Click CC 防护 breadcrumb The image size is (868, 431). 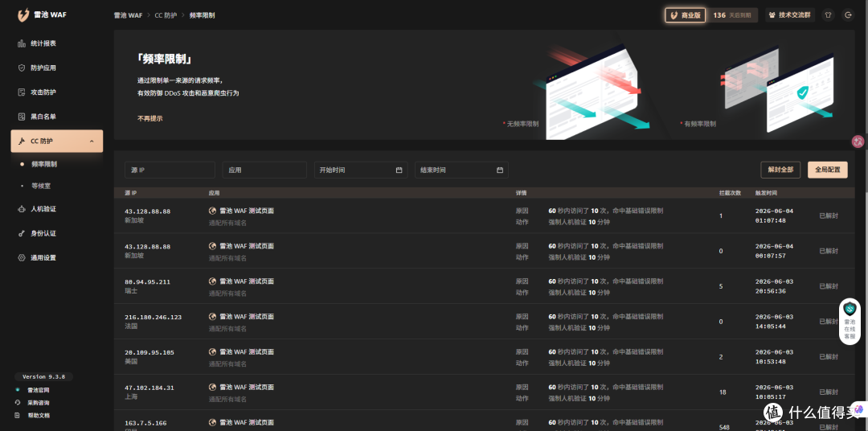click(x=166, y=15)
